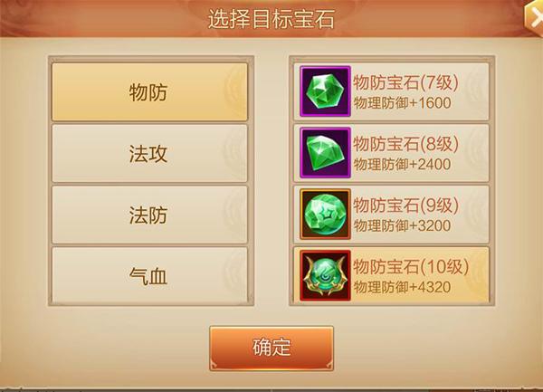
Task: Click the 物理防御+2400 stat text
Action: (x=402, y=165)
